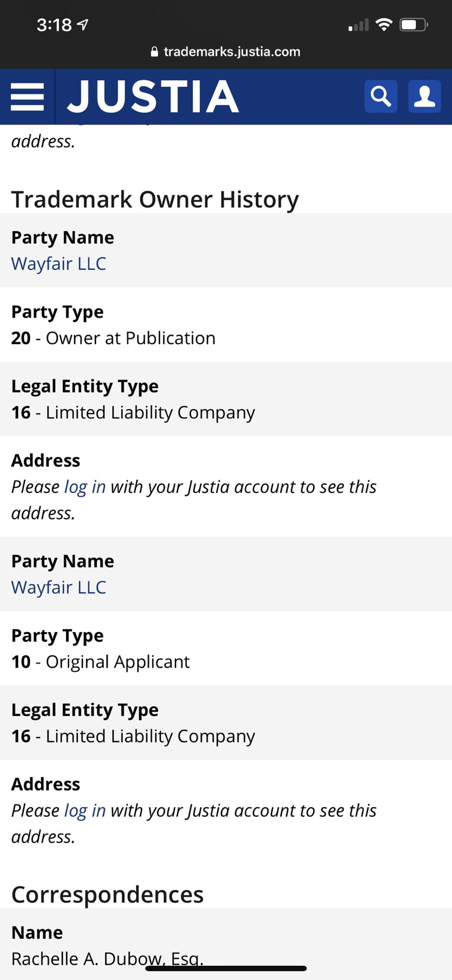Tap the search magnifier icon

pos(381,96)
